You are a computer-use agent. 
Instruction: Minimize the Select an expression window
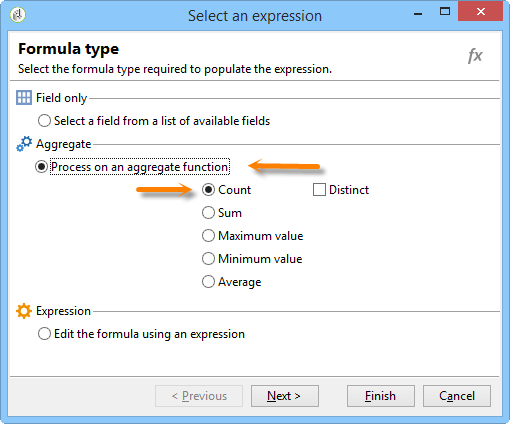point(418,14)
